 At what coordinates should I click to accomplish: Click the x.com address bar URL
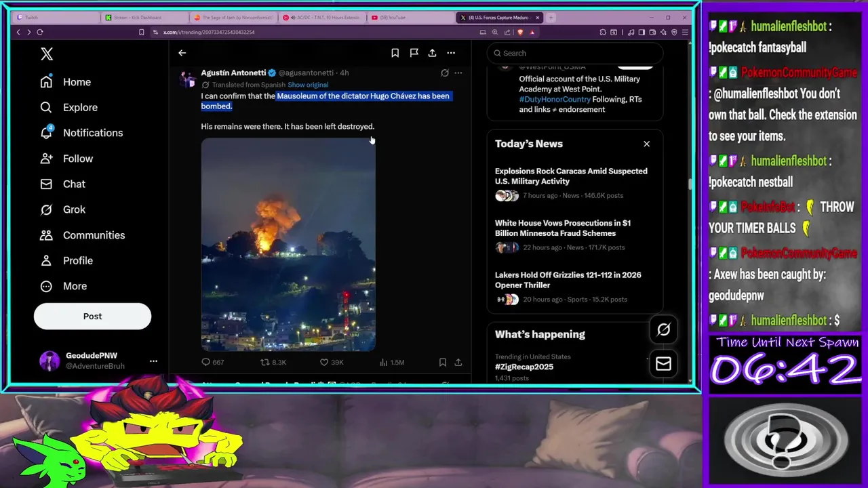[x=209, y=32]
